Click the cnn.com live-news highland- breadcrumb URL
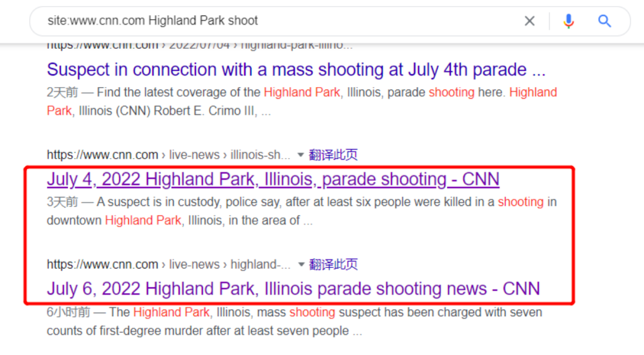This screenshot has width=644, height=355. coord(168,265)
